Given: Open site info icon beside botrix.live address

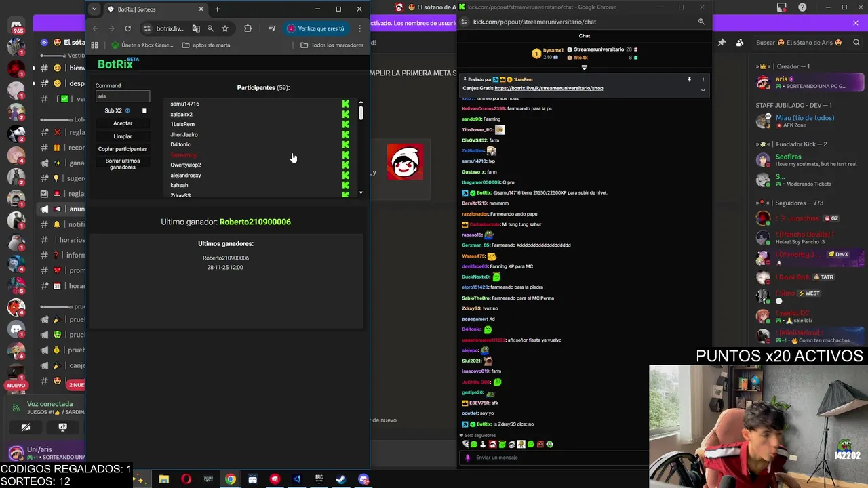Looking at the screenshot, I should coord(147,28).
